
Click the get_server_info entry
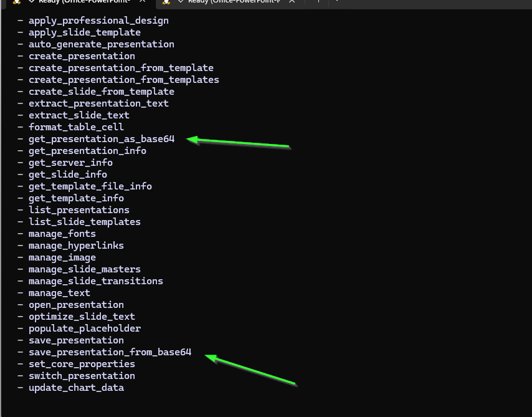tap(70, 163)
